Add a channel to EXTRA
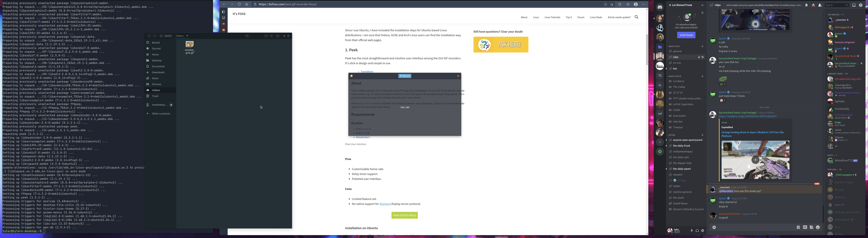 pos(703,135)
